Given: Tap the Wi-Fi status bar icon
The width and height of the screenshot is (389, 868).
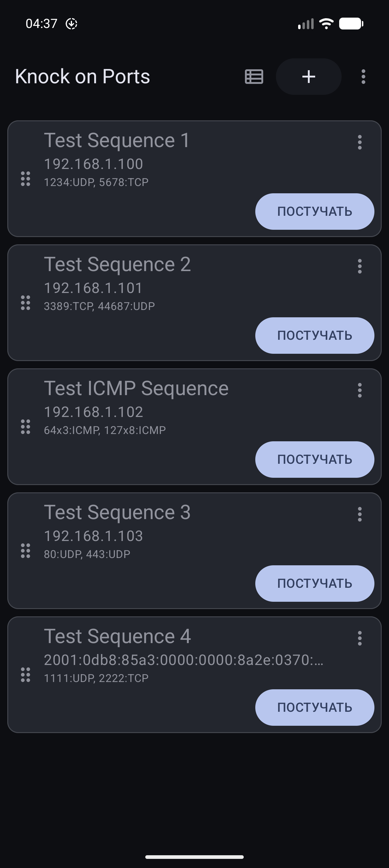Looking at the screenshot, I should tap(326, 24).
